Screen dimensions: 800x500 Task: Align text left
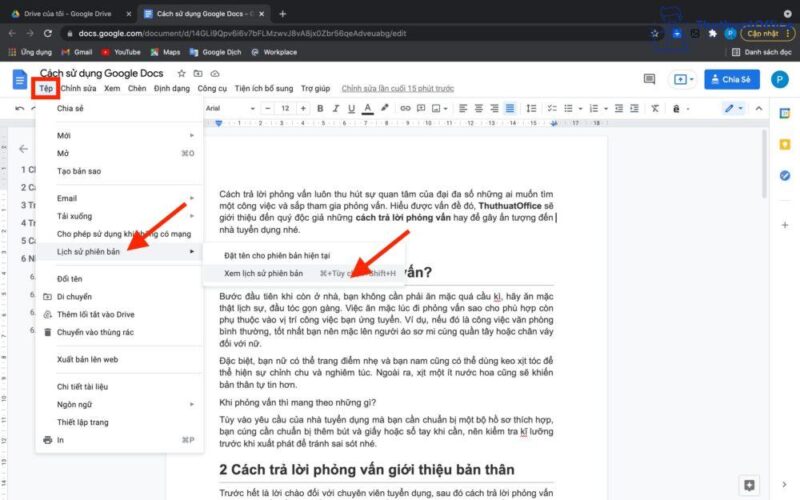463,108
